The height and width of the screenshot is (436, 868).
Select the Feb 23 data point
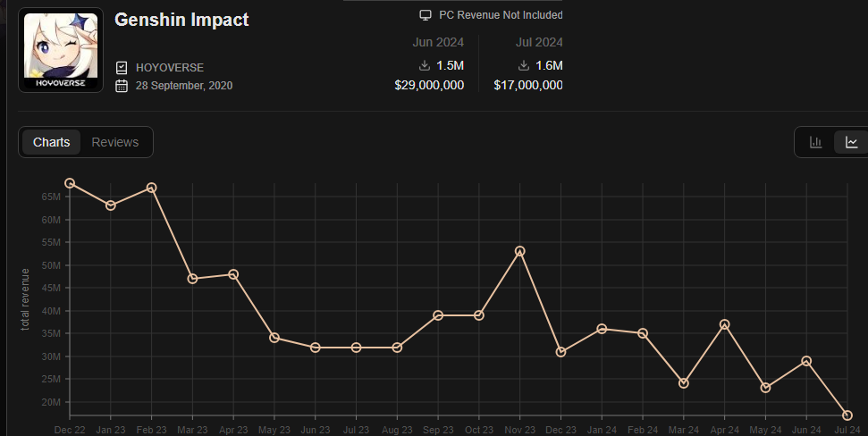click(x=152, y=189)
